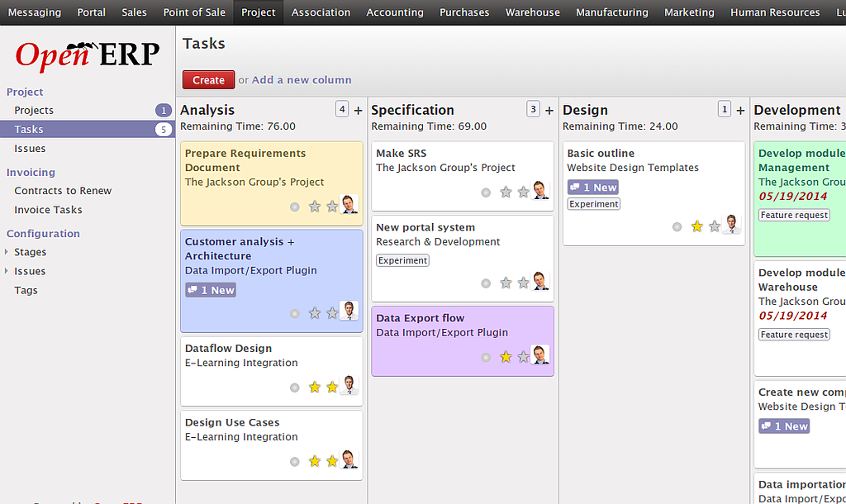Open the Point of Sale menu

coord(194,12)
